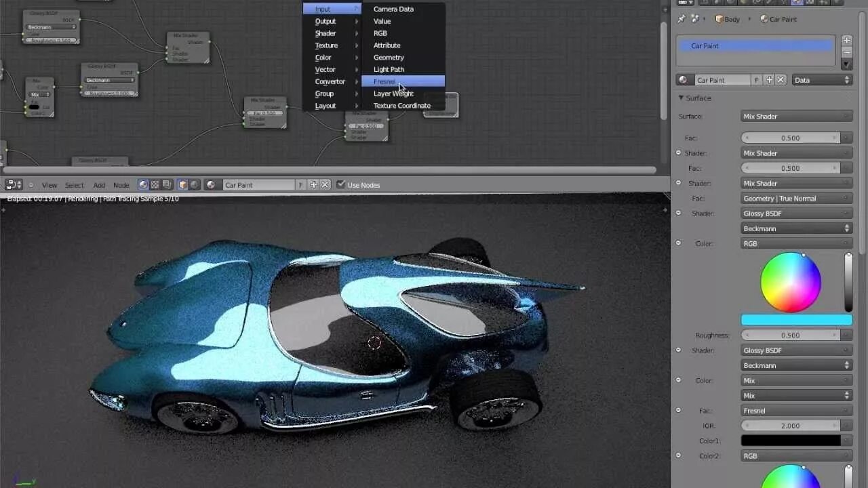Browse materials icon in properties panel
Viewport: 868px width, 488px height.
(x=685, y=80)
